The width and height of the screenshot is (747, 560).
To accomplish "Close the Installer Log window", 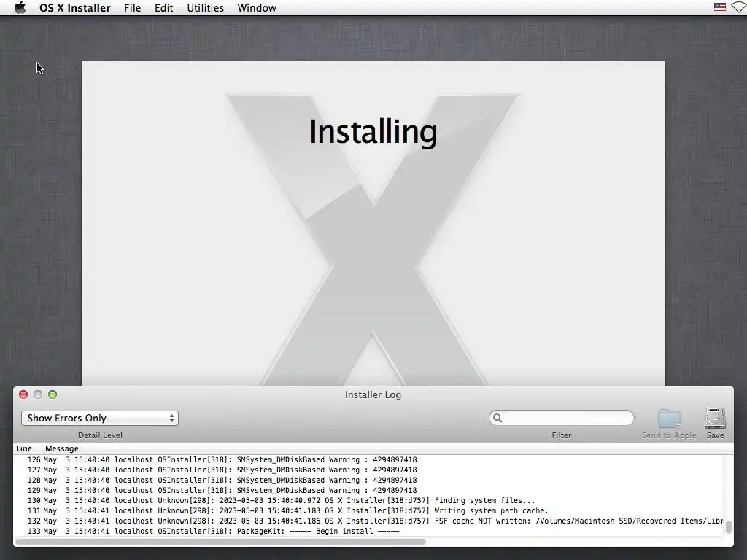I will point(23,394).
